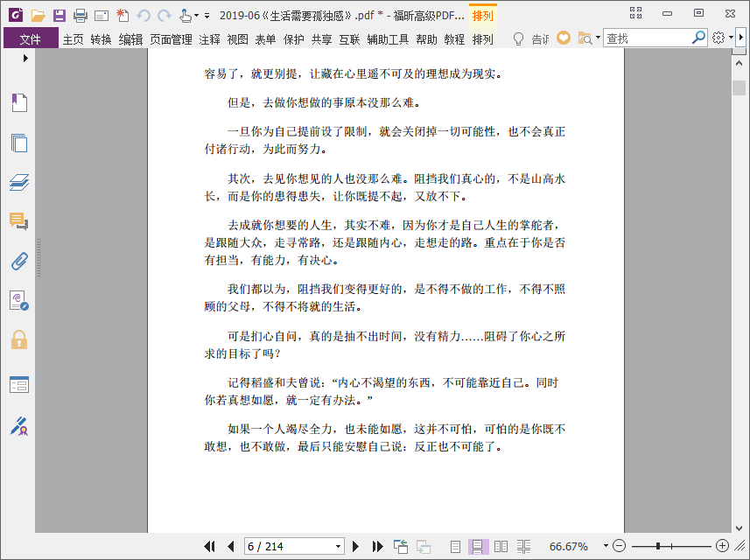Click the orange heart icon

(564, 38)
